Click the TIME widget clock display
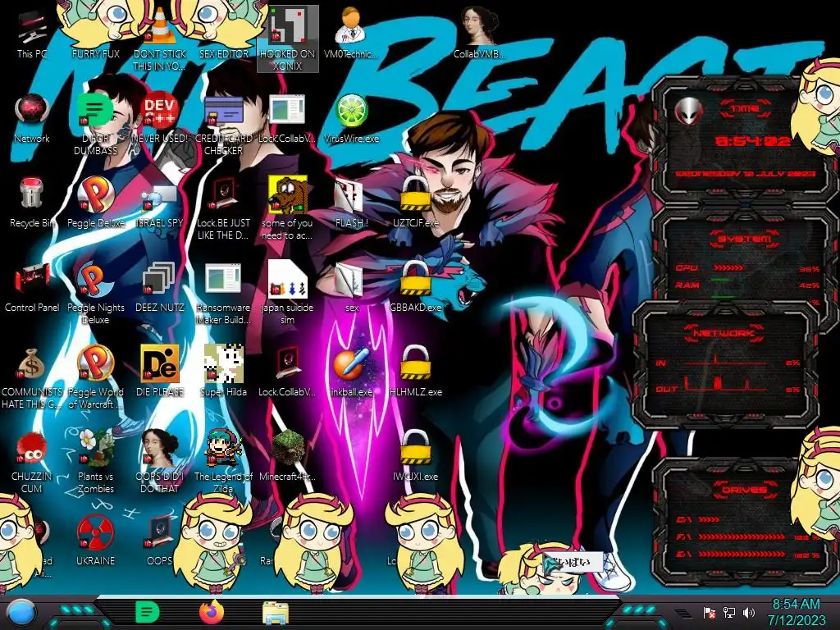The image size is (840, 630). click(753, 141)
